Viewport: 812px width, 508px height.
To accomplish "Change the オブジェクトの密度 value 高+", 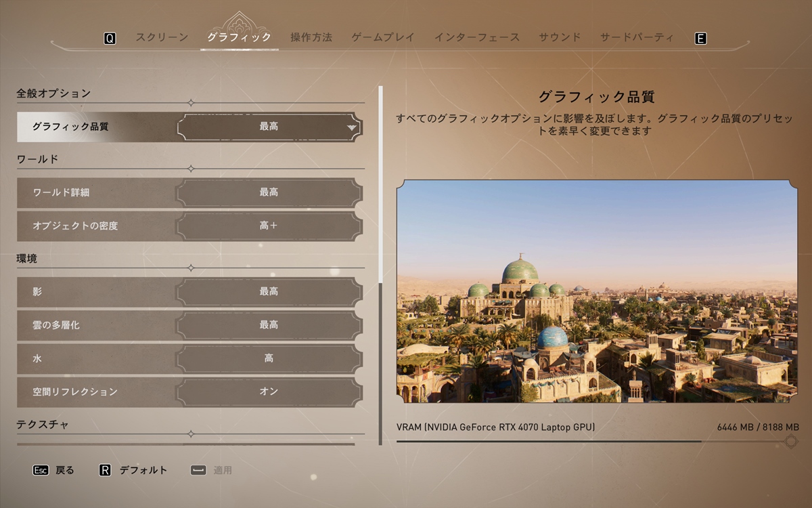I will [x=269, y=226].
